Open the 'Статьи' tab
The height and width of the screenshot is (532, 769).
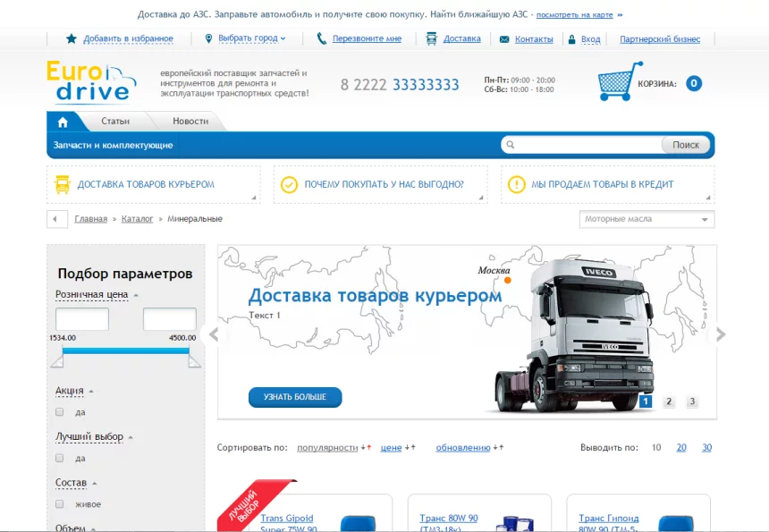pyautogui.click(x=115, y=122)
